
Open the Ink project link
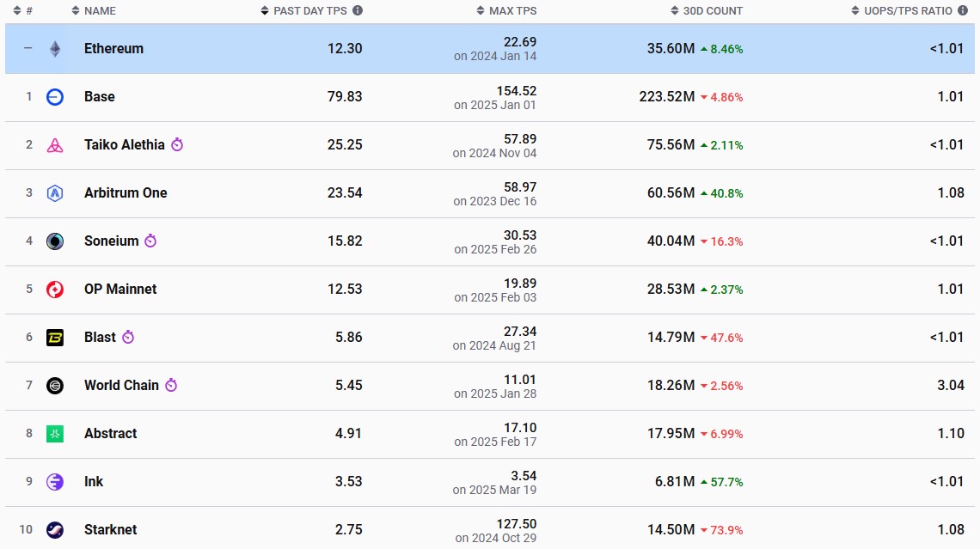click(x=94, y=481)
